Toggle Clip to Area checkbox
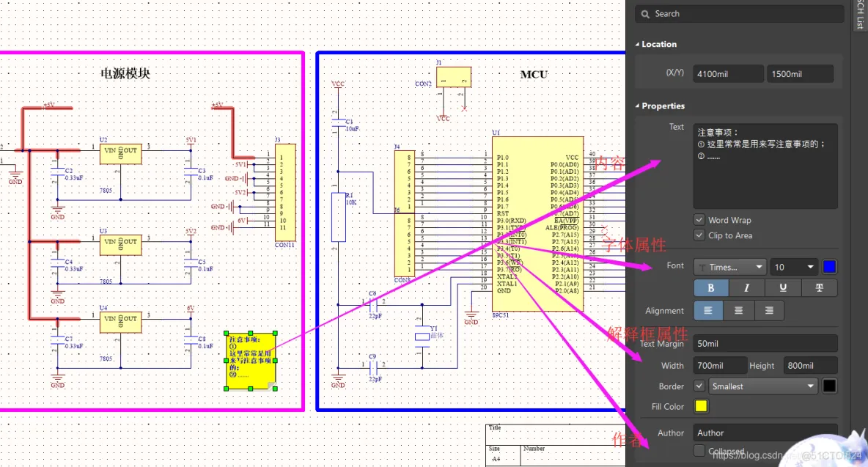Viewport: 868px width, 467px height. point(699,235)
